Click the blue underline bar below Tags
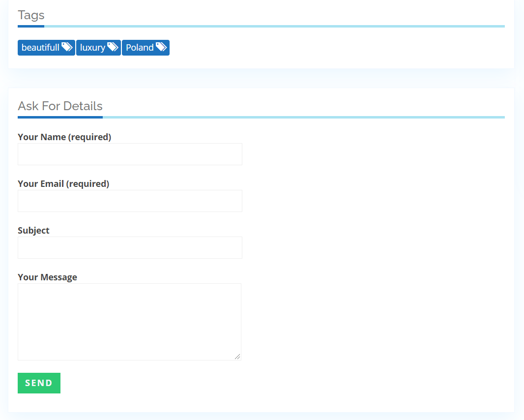524x420 pixels. (31, 27)
